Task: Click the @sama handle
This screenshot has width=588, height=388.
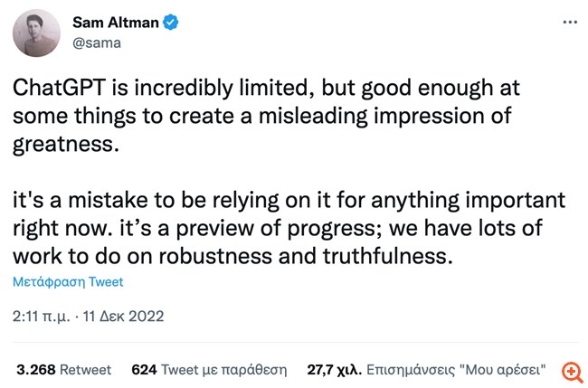Action: pyautogui.click(x=97, y=43)
